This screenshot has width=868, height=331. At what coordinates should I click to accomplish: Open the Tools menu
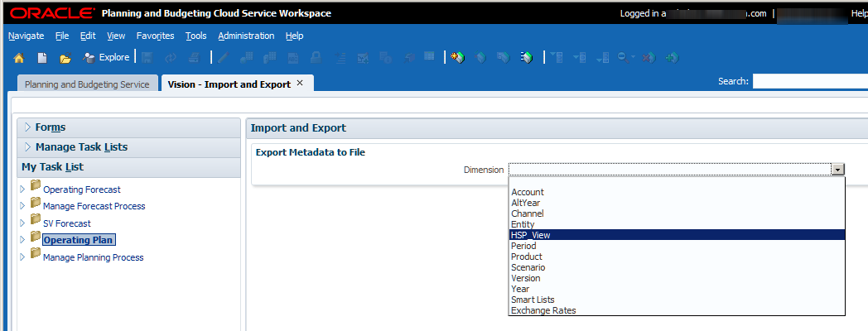pyautogui.click(x=196, y=36)
